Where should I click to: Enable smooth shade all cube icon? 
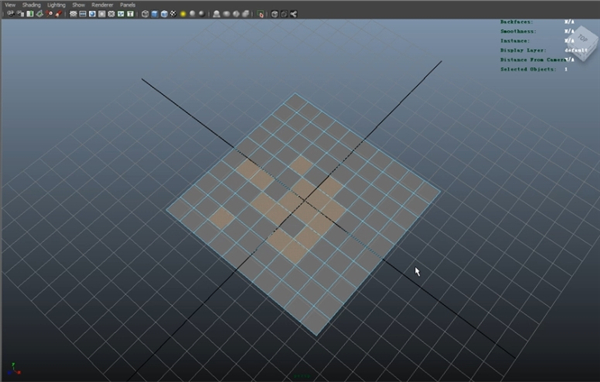(x=155, y=14)
